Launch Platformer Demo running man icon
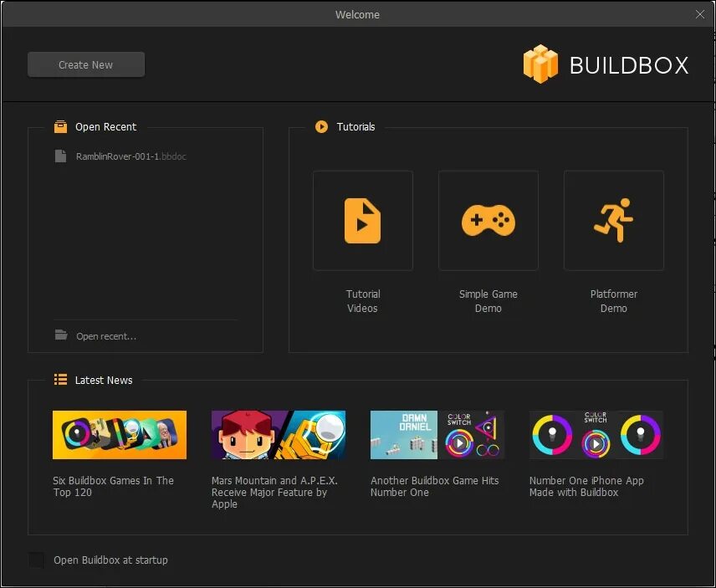 coord(614,221)
